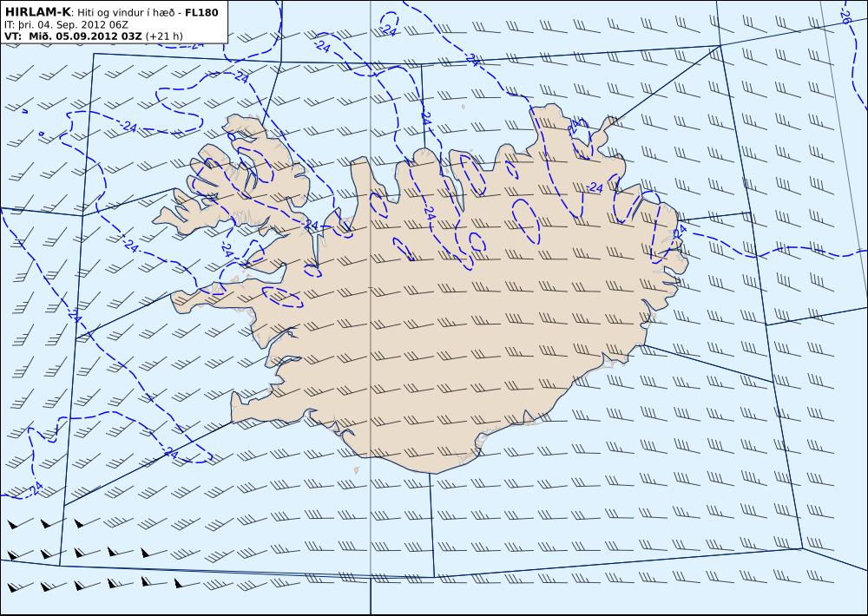
Task: Click the 'Mið. 05.09.2012 03Z' valid time
Action: point(85,36)
